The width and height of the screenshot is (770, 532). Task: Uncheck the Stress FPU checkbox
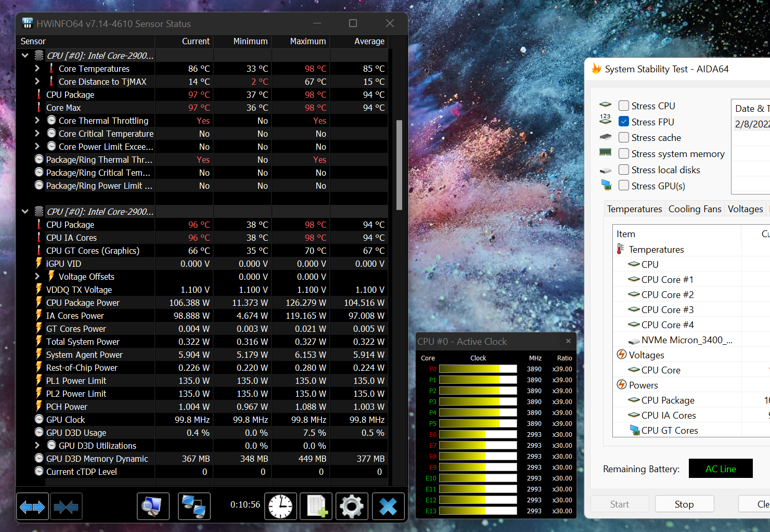pos(624,122)
